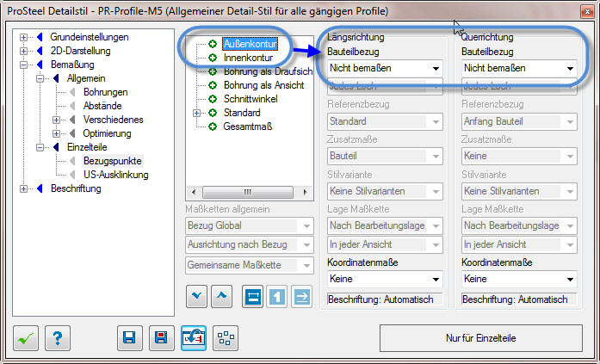
Task: Select Bohrungen in the tree
Action: click(x=106, y=92)
